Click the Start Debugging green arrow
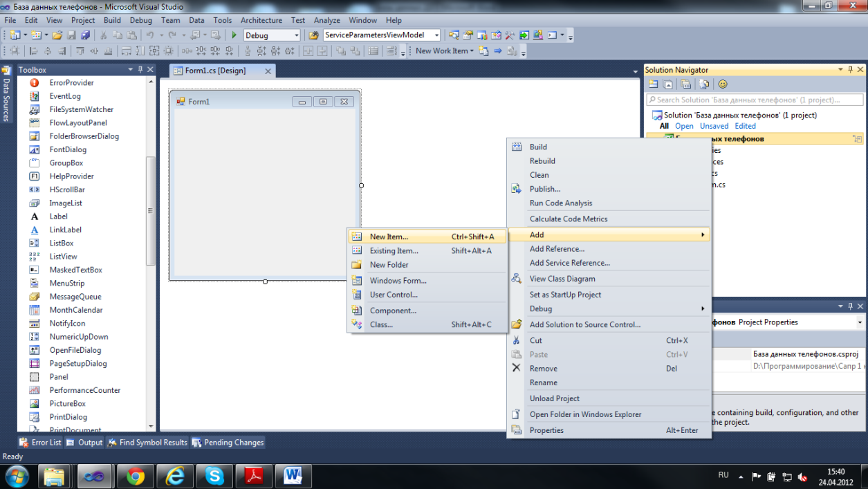The width and height of the screenshot is (868, 489). [234, 35]
